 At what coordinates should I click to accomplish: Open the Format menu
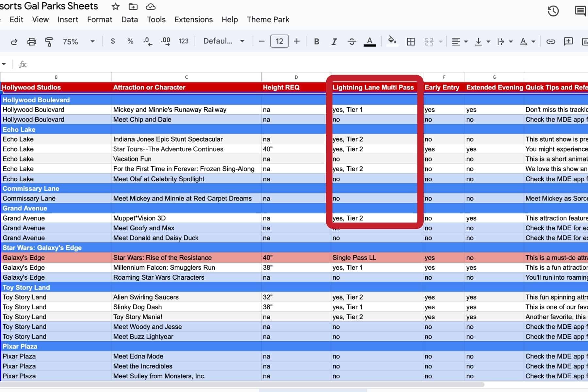100,20
